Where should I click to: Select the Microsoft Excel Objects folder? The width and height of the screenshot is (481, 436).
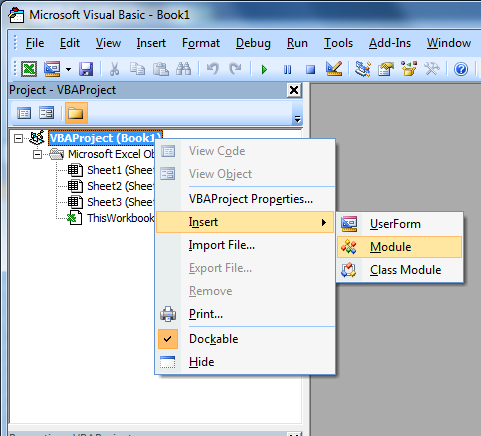pos(111,154)
